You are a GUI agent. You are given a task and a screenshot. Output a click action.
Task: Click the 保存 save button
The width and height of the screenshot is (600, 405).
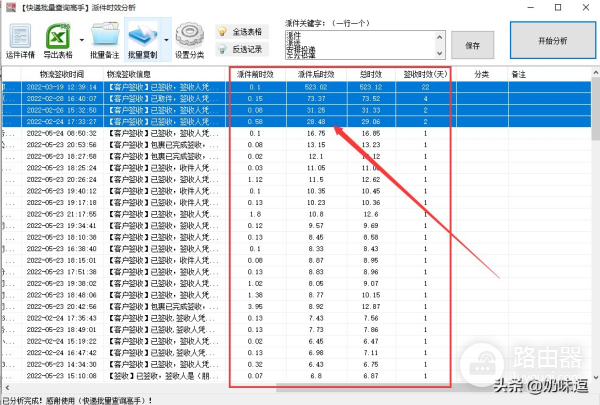click(473, 46)
